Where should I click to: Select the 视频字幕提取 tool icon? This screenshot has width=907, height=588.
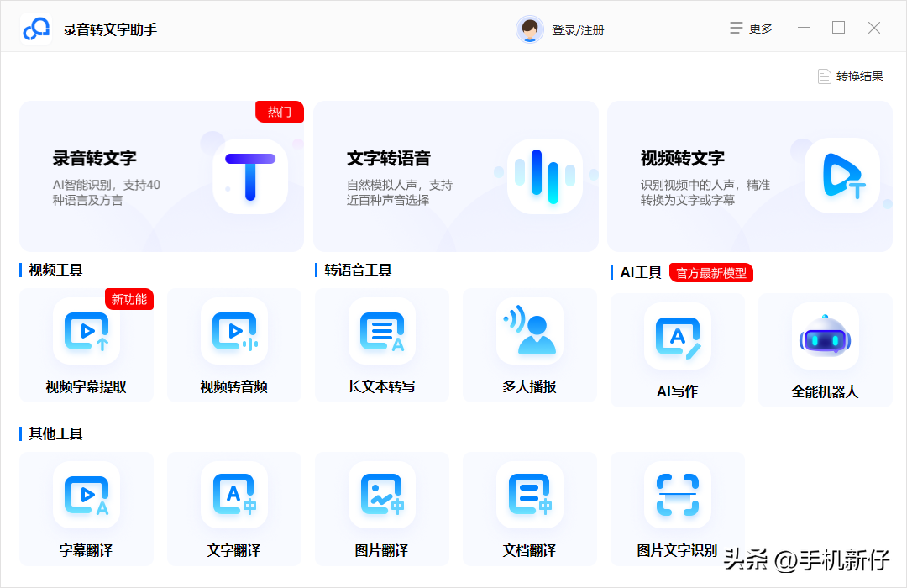pyautogui.click(x=87, y=332)
